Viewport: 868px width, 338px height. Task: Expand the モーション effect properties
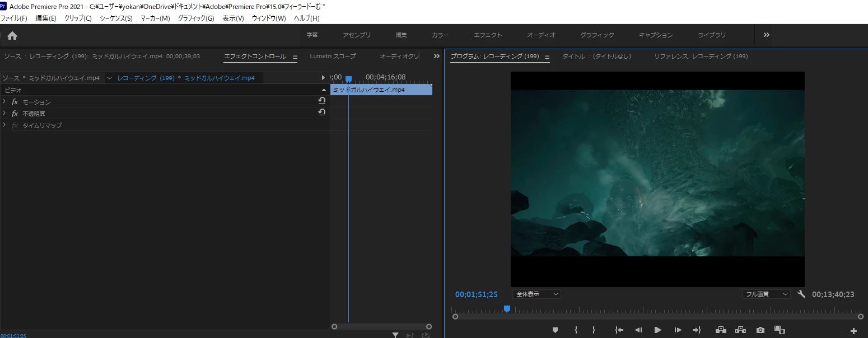(x=4, y=101)
